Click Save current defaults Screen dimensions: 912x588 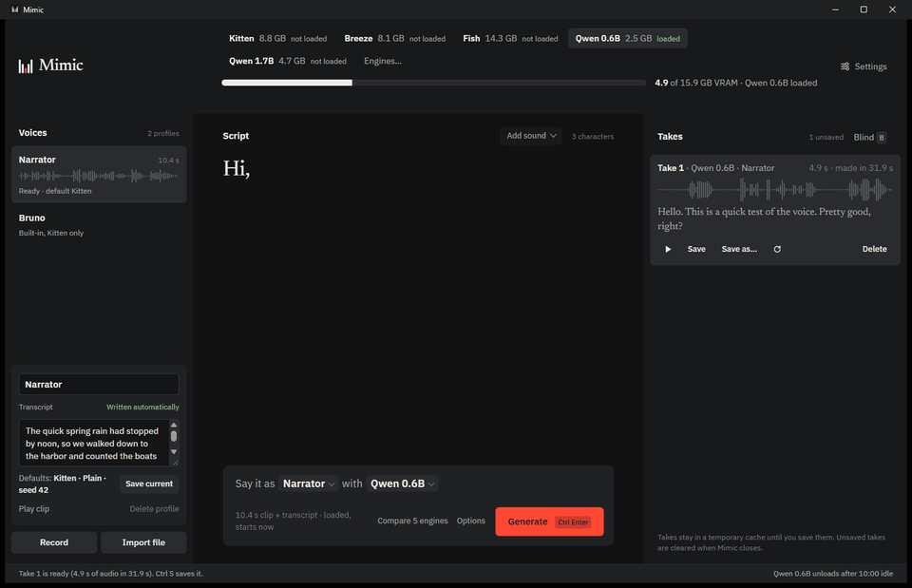[149, 484]
